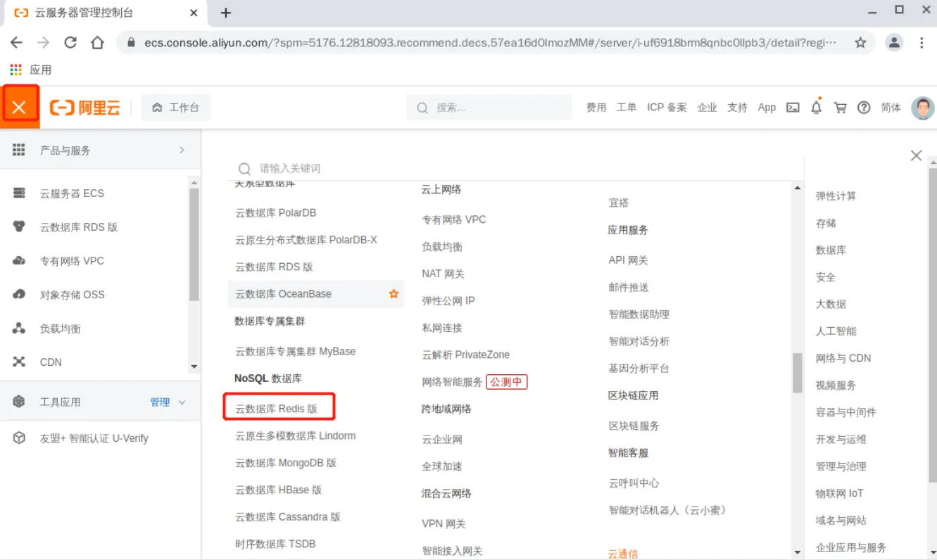
Task: Bookmark this page with the star icon
Action: click(x=860, y=42)
